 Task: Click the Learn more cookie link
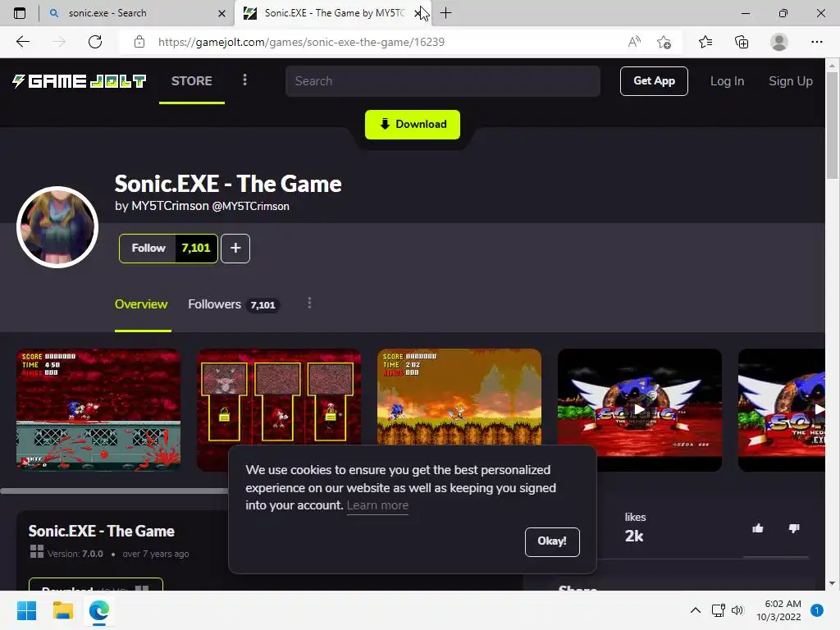pyautogui.click(x=377, y=505)
